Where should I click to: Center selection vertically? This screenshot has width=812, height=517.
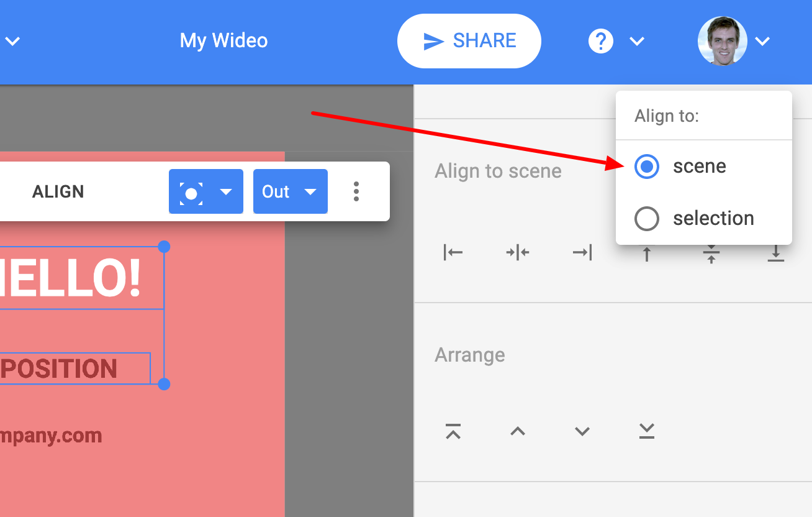click(711, 252)
